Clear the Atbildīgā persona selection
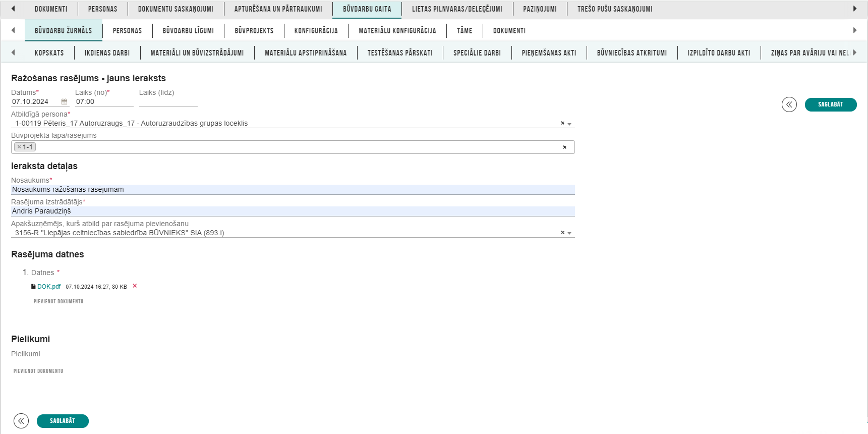 [562, 123]
